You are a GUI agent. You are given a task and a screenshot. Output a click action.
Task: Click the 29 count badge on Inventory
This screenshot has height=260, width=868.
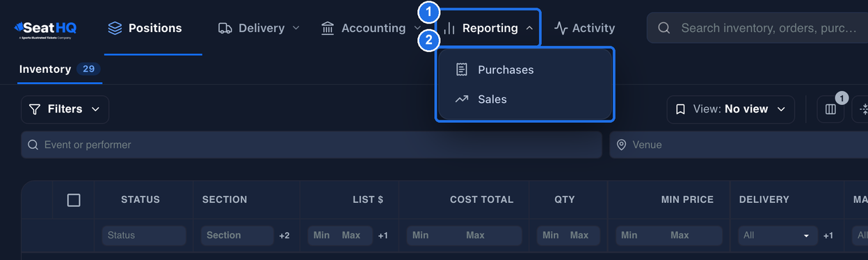(x=88, y=69)
